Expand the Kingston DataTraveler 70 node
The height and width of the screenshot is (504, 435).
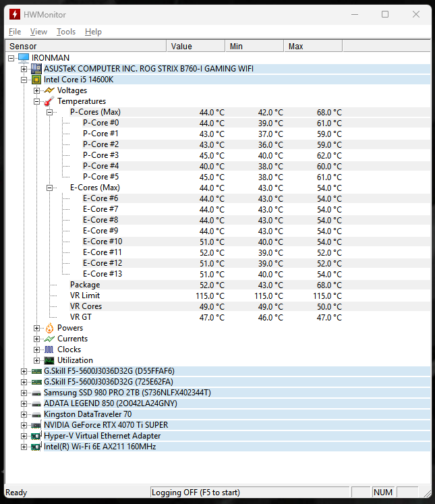[x=24, y=414]
